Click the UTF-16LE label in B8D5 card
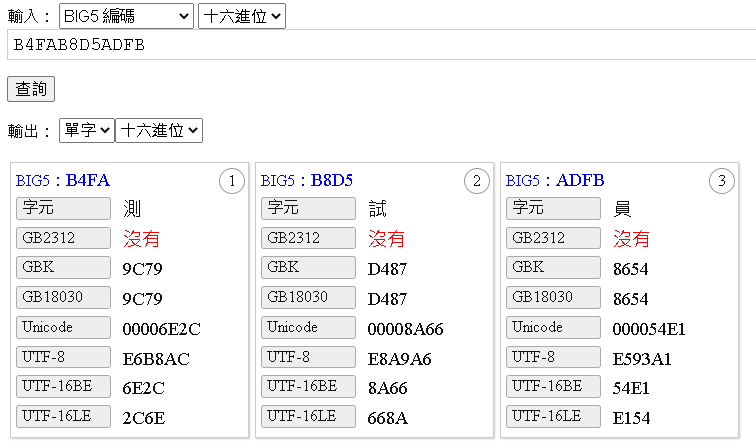Screen dimensions: 756x448 (x=308, y=417)
